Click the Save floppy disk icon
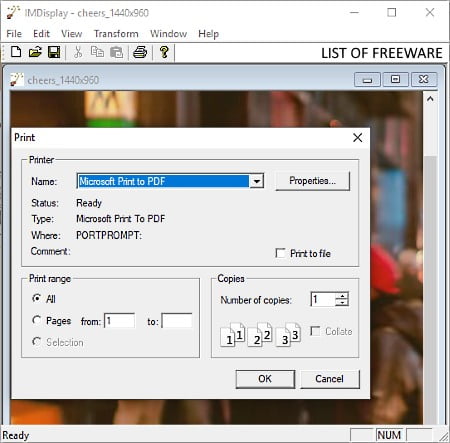Viewport: 450px width, 443px height. tap(54, 52)
